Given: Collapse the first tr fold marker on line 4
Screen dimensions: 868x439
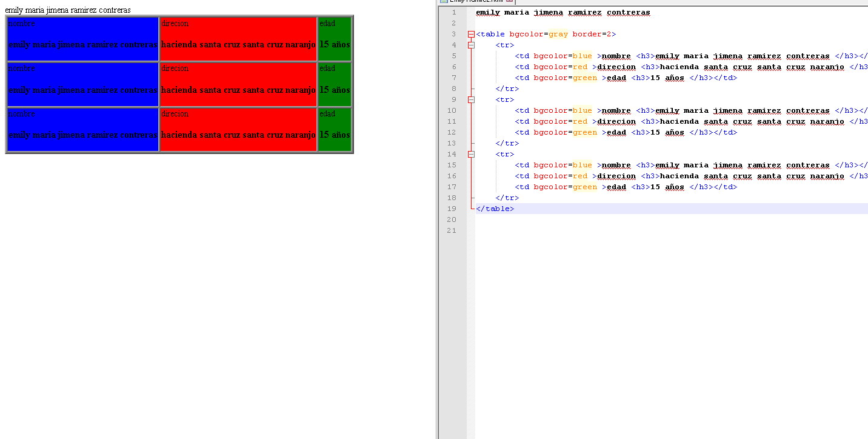Looking at the screenshot, I should click(471, 45).
